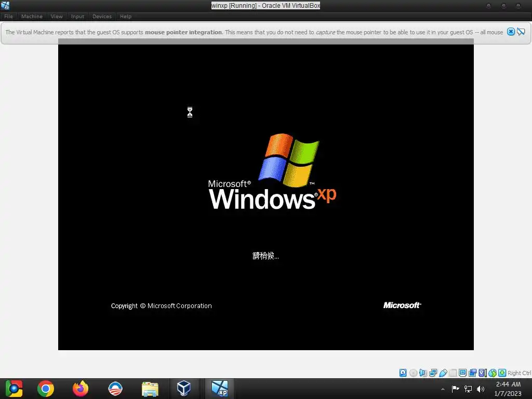532x399 pixels.
Task: Open the Action Center flag icon
Action: (x=455, y=389)
